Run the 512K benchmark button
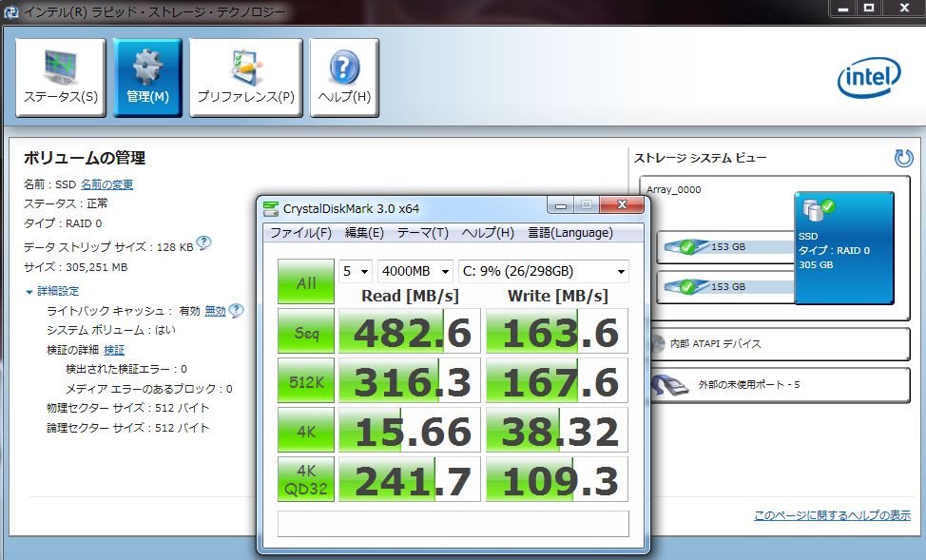Viewport: 926px width, 560px height. 306,380
